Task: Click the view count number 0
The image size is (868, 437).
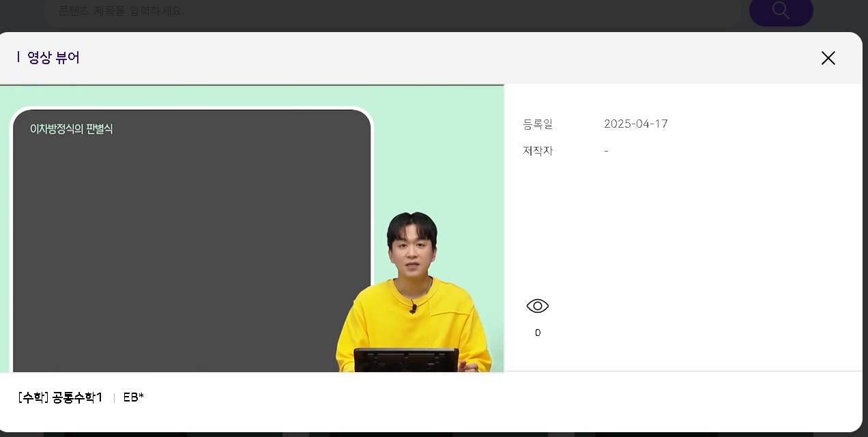Action: [538, 333]
